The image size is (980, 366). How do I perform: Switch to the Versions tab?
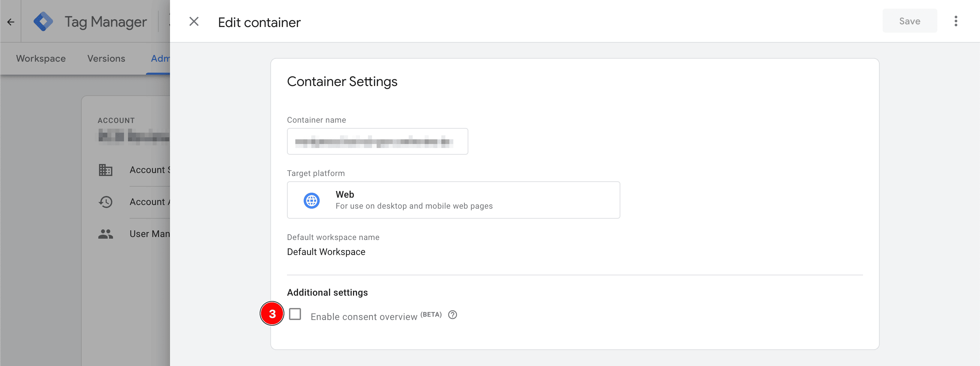(x=106, y=59)
